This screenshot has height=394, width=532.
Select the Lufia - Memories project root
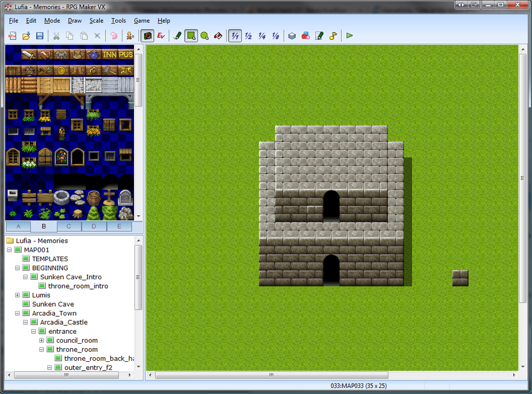click(42, 241)
